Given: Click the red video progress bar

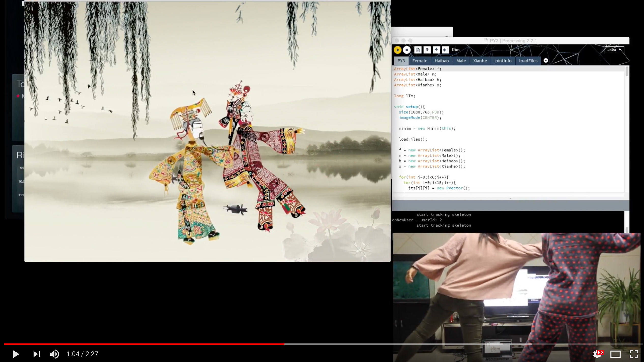Looking at the screenshot, I should coord(144,344).
